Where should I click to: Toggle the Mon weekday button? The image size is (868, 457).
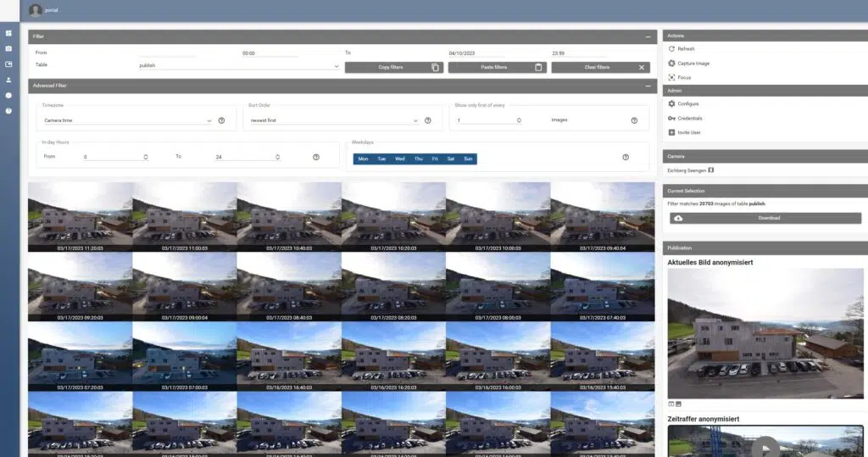(363, 159)
